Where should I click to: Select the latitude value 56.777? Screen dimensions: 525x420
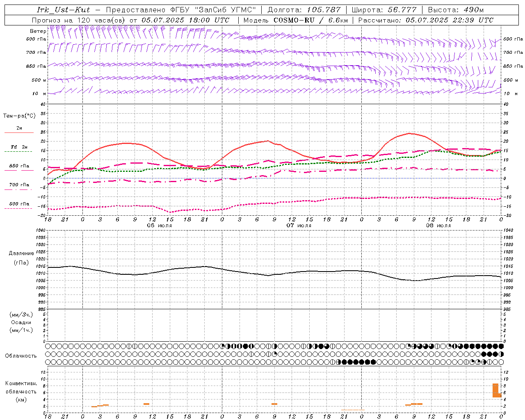(x=402, y=10)
